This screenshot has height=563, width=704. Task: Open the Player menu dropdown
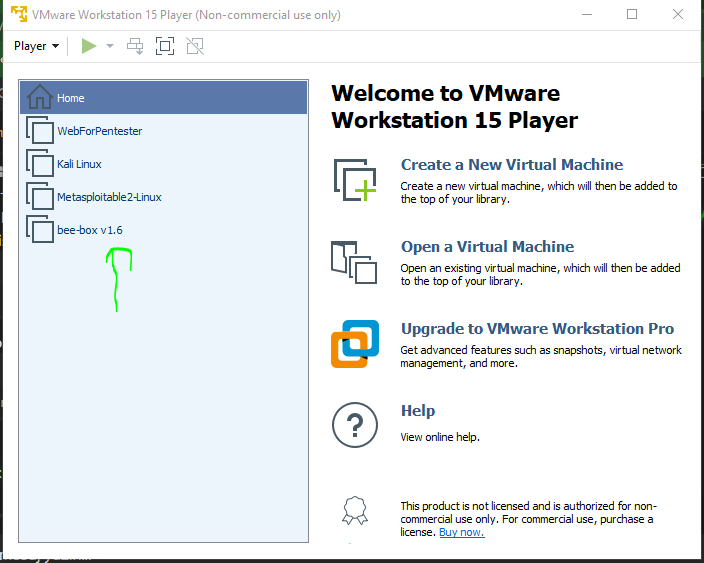[36, 46]
